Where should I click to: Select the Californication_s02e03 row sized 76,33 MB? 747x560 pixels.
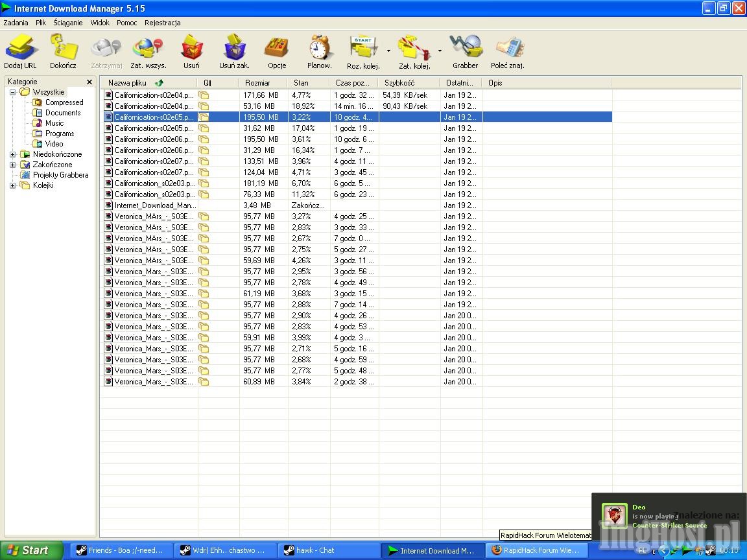point(357,194)
